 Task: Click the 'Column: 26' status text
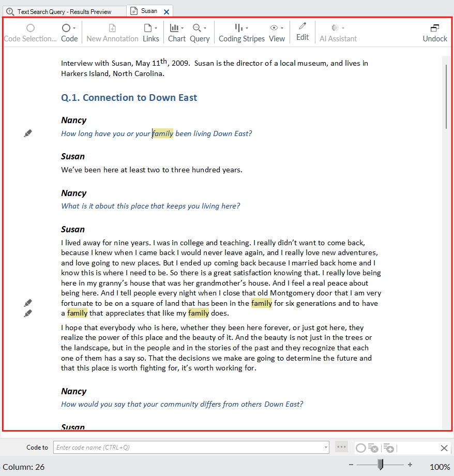click(24, 467)
